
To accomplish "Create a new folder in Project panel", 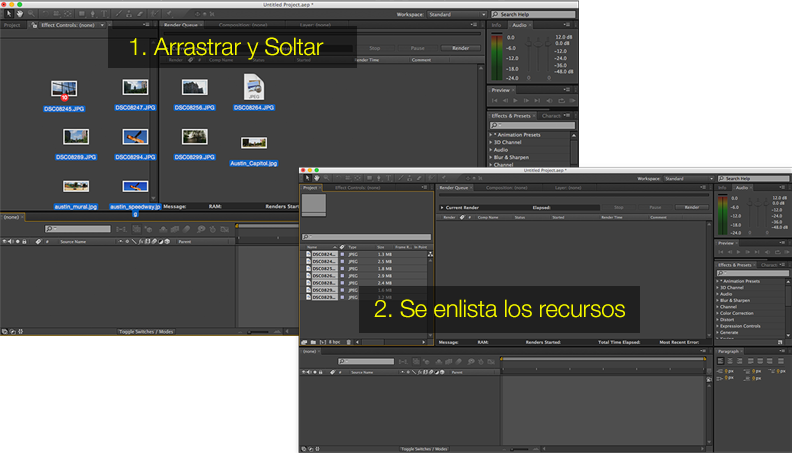I will [313, 342].
